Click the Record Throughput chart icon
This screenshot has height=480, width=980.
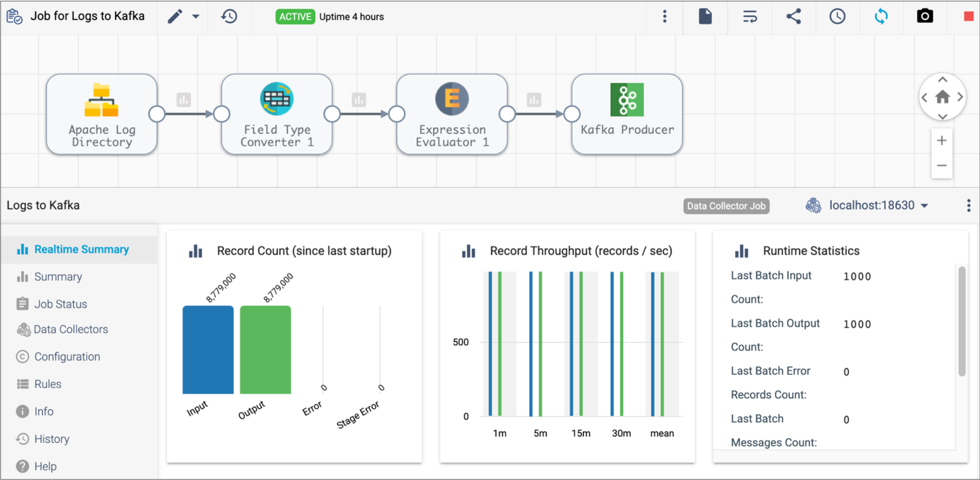point(468,251)
